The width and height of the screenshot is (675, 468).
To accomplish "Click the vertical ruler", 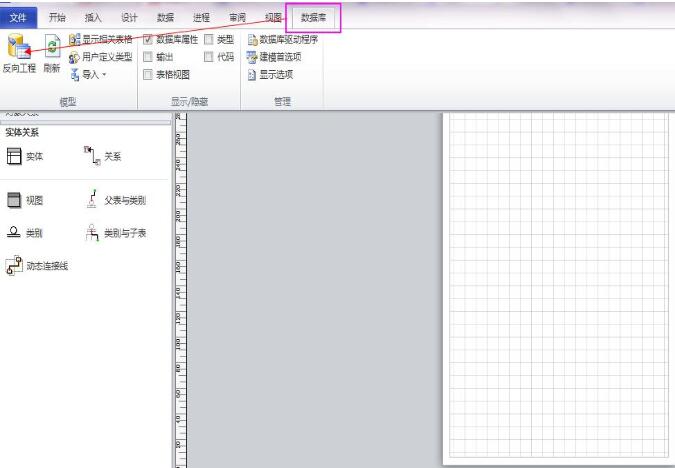I will click(x=180, y=289).
